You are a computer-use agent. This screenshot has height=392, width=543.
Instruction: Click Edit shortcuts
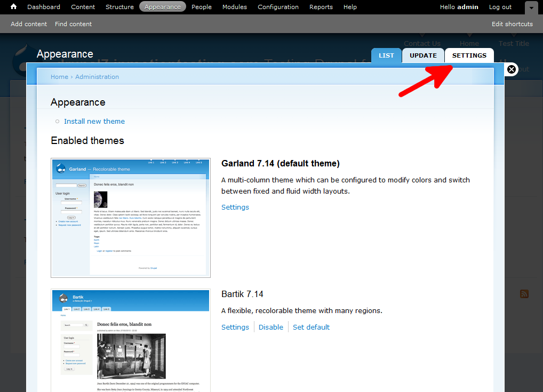tap(512, 24)
